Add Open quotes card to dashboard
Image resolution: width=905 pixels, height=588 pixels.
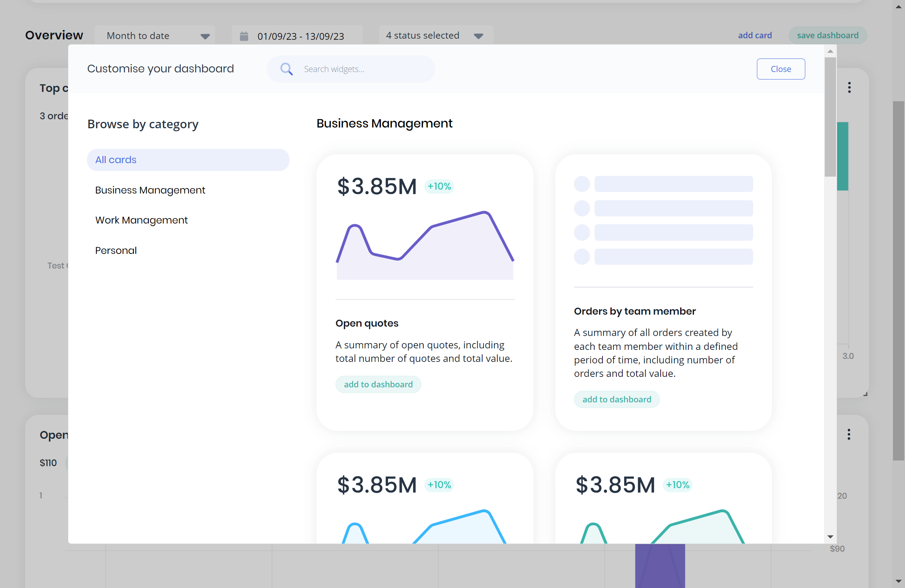(x=378, y=384)
